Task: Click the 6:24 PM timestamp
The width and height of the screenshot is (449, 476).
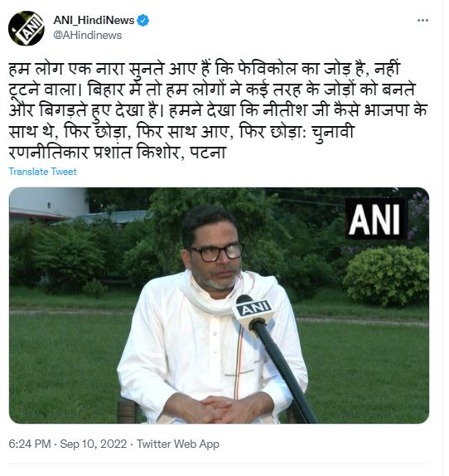Action: coord(29,444)
